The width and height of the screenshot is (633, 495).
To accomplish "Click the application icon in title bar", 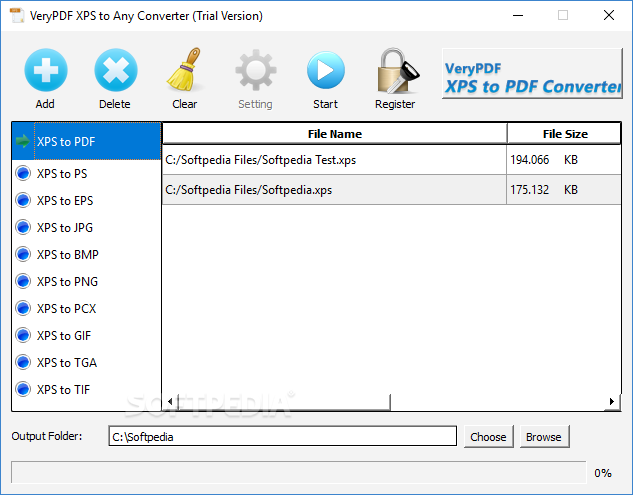I will [x=17, y=15].
